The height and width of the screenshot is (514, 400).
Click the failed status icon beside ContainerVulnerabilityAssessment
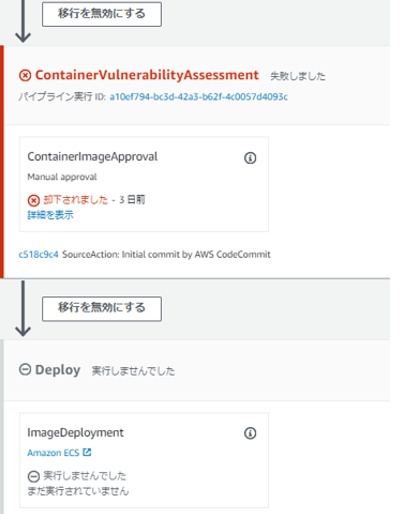click(x=25, y=76)
